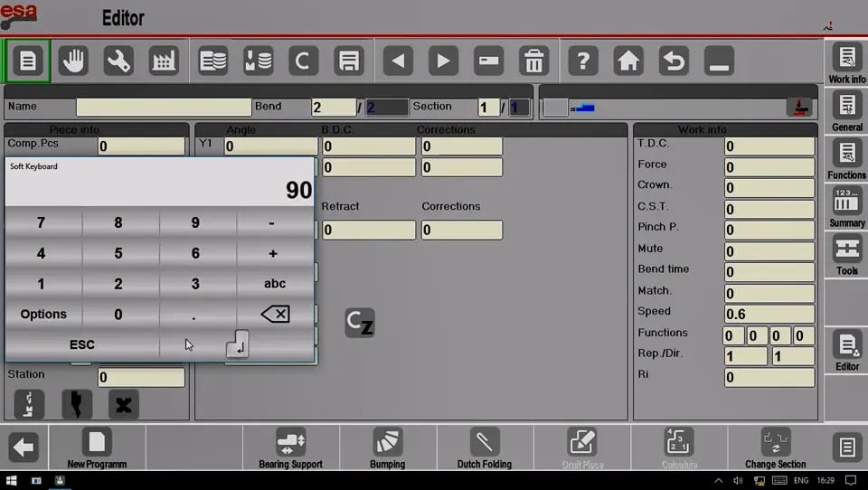Screen dimensions: 868x490
Task: Click the Speed input field
Action: (769, 314)
